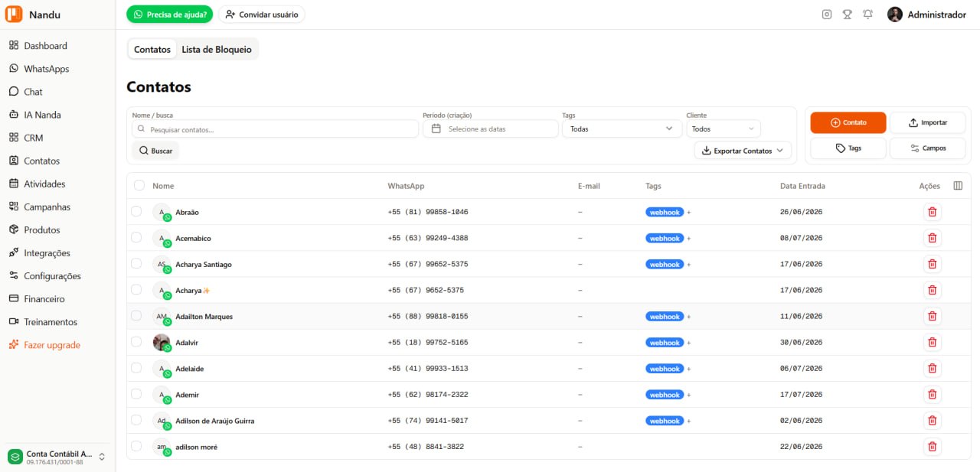The width and height of the screenshot is (980, 472).
Task: Click the Convidar usuário button
Action: pyautogui.click(x=262, y=15)
